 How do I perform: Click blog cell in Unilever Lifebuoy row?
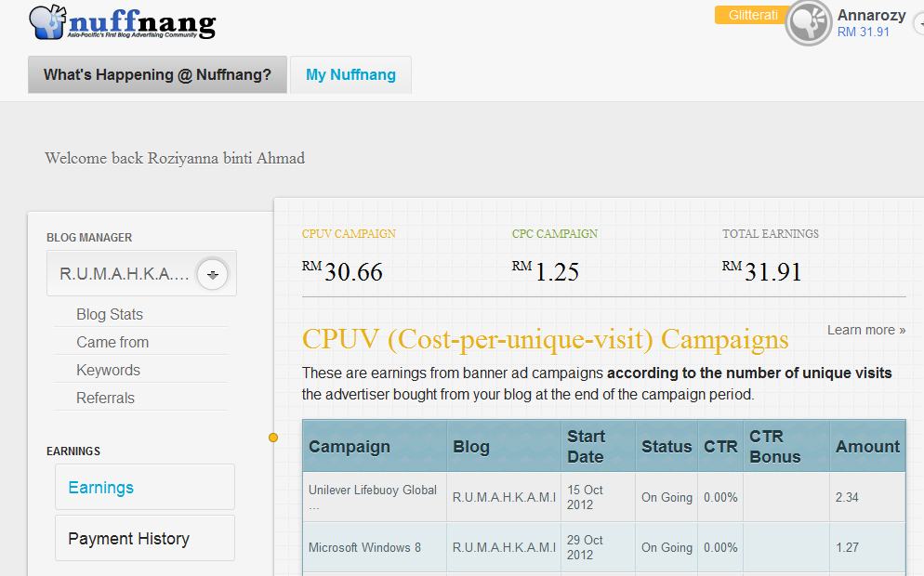[x=504, y=497]
